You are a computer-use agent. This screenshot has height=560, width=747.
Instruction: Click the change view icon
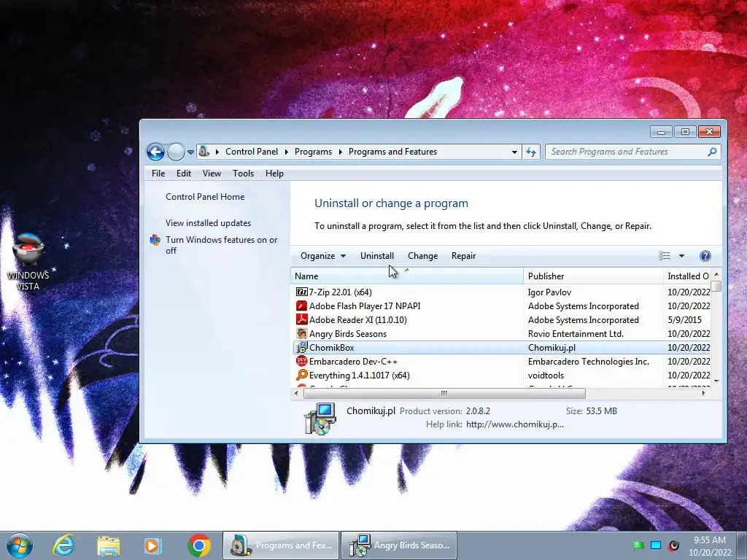664,256
